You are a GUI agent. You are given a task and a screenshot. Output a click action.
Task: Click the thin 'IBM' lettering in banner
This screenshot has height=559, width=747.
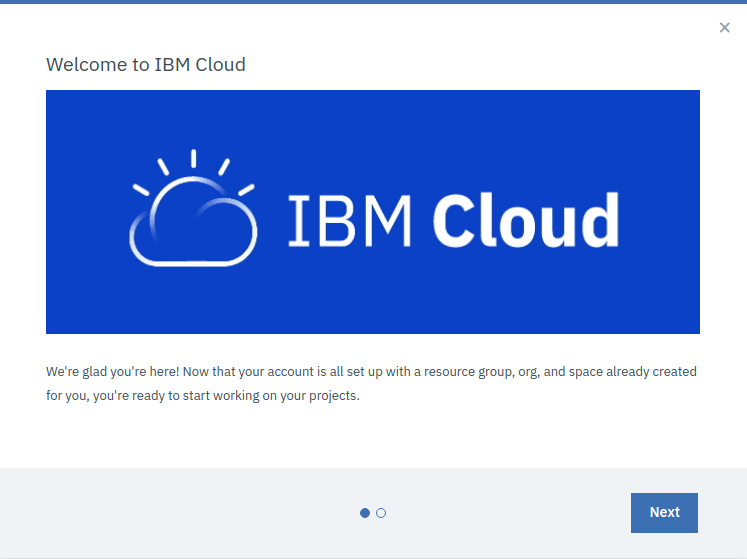[350, 220]
